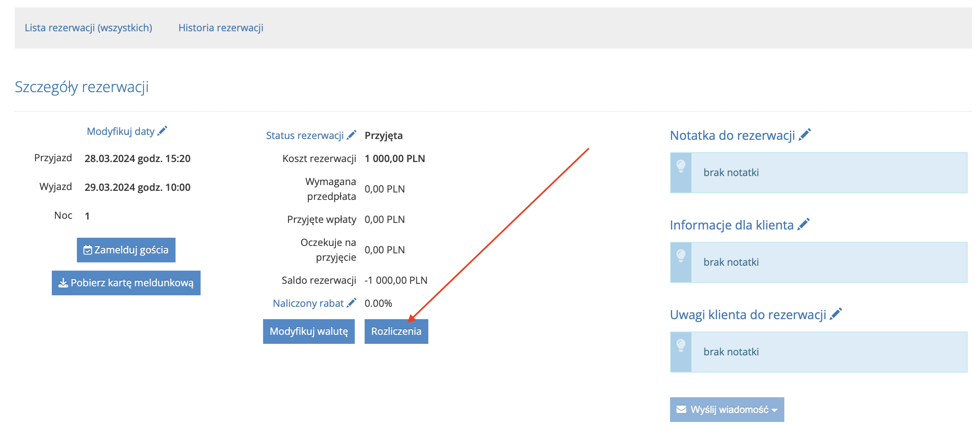Click the Uwagi klienta do rezerwacji heading
The image size is (980, 445).
pyautogui.click(x=748, y=315)
